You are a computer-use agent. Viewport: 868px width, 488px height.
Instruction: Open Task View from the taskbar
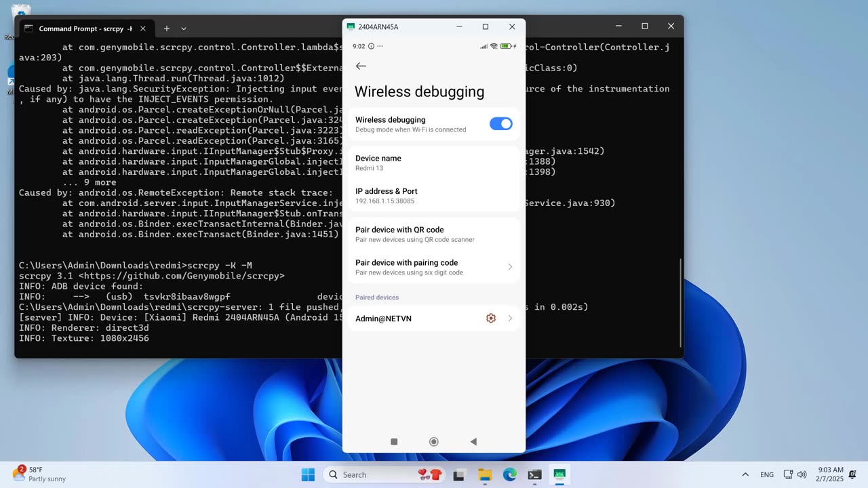(459, 474)
